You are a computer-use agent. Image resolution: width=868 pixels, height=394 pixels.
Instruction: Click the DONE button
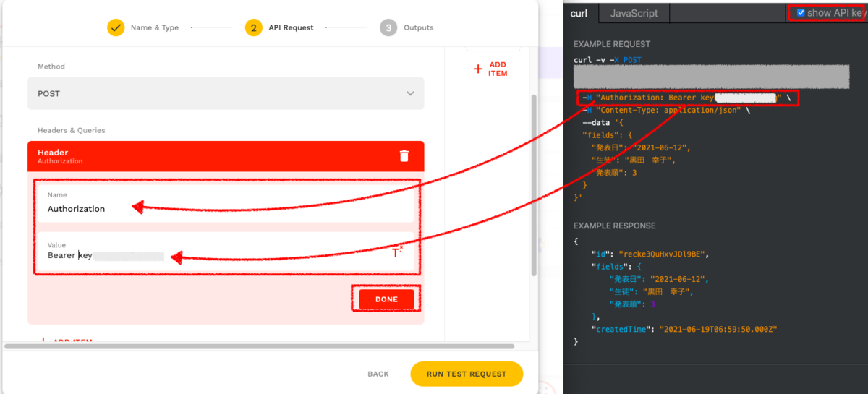387,299
